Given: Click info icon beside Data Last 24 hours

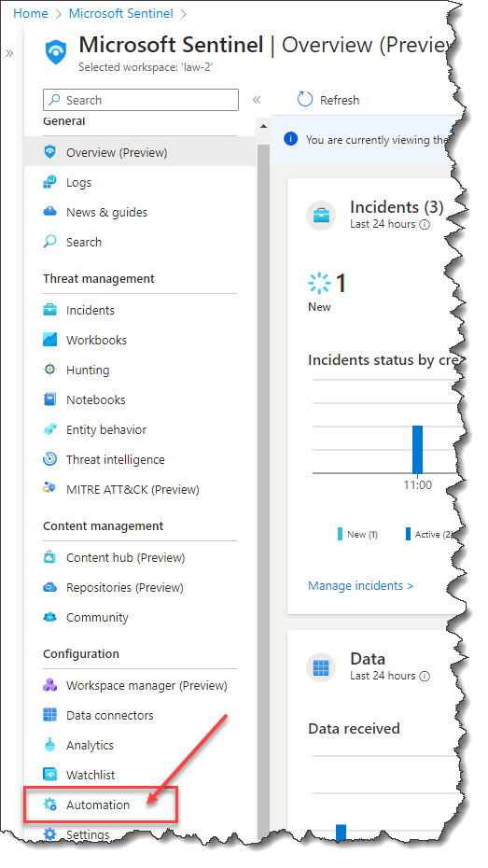Looking at the screenshot, I should [x=425, y=676].
